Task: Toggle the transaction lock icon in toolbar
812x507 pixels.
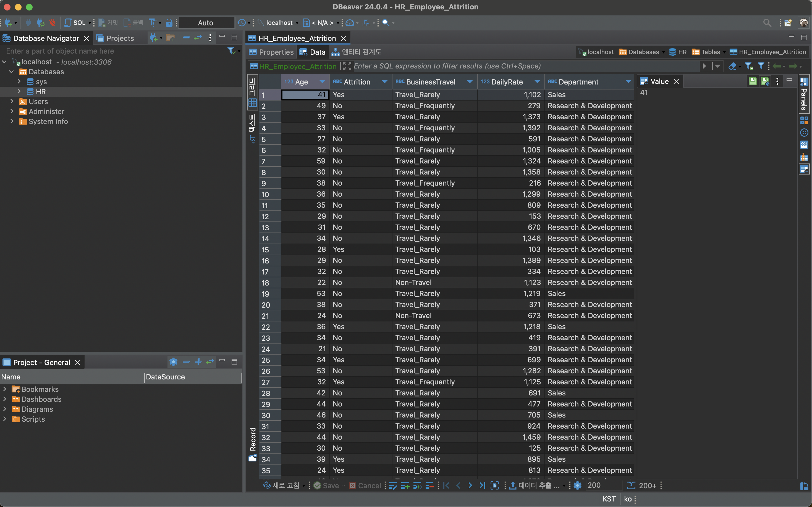Action: (x=169, y=22)
